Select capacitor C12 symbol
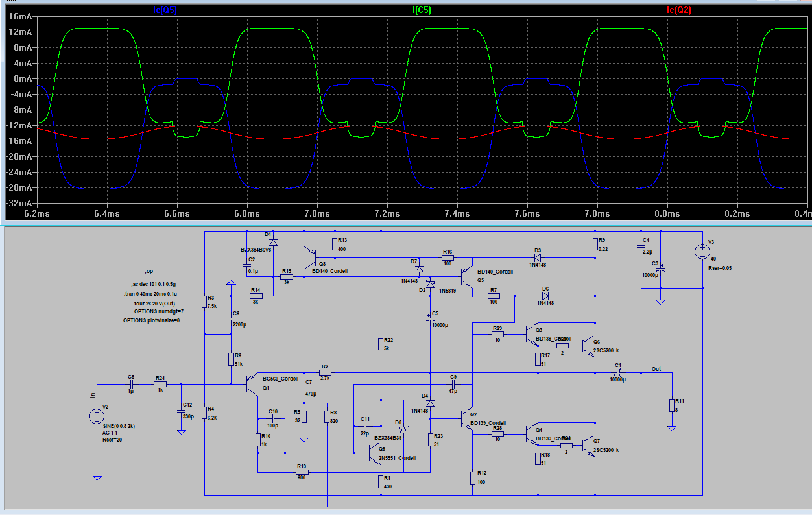 coord(181,412)
